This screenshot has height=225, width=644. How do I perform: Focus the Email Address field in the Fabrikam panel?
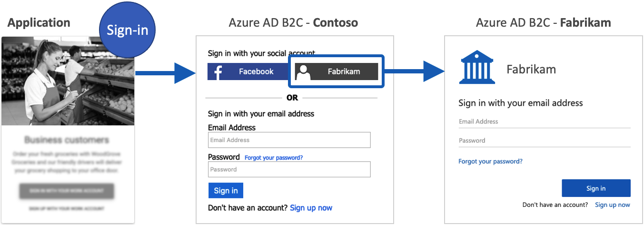click(544, 122)
